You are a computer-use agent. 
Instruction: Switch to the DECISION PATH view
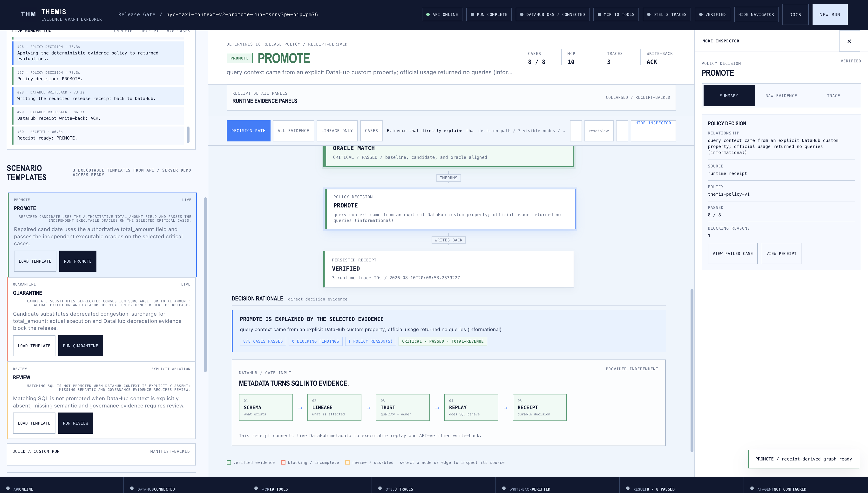(x=248, y=131)
